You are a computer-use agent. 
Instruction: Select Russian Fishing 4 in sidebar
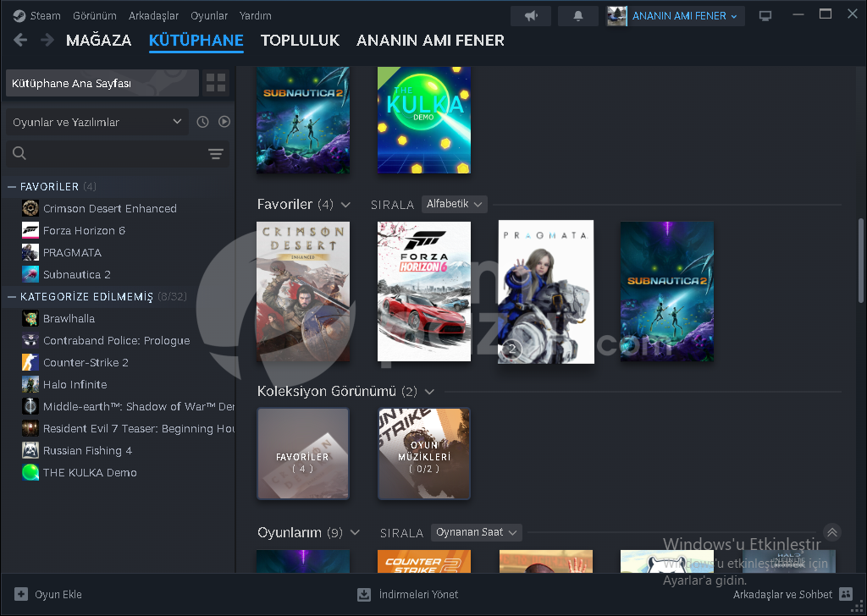click(x=88, y=451)
